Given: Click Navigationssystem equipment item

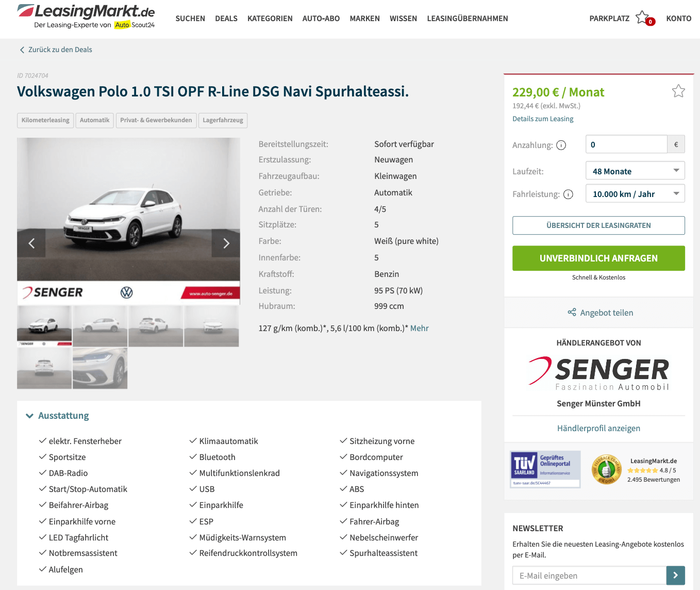Looking at the screenshot, I should pos(384,473).
